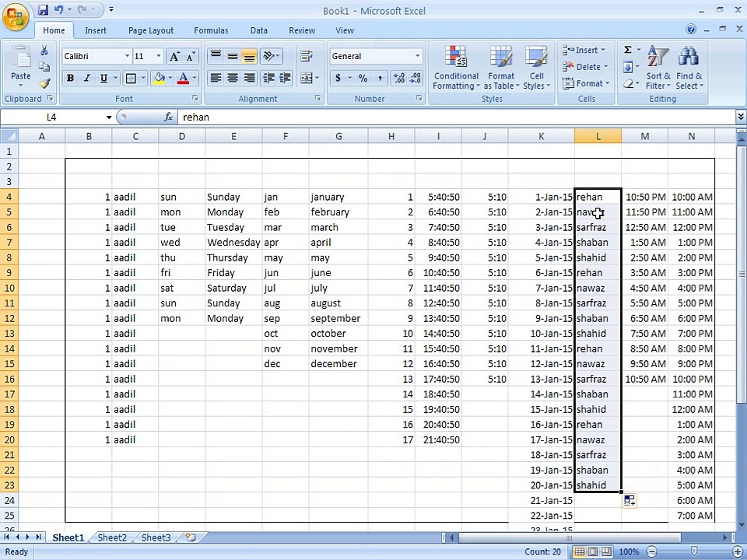Undo the last action

point(58,9)
